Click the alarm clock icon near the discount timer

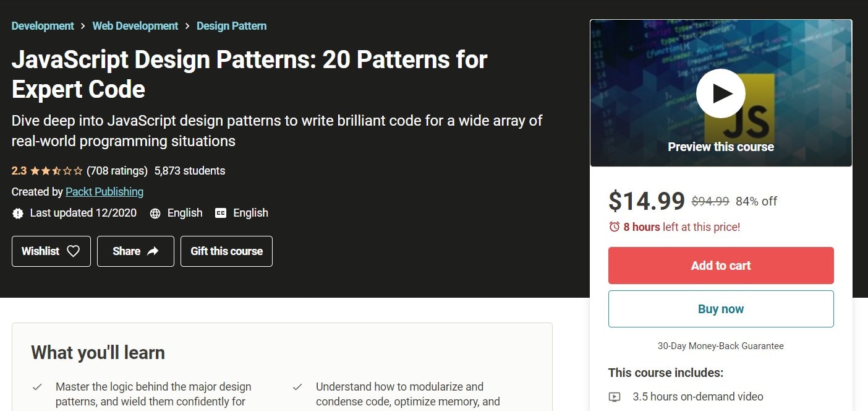point(615,228)
